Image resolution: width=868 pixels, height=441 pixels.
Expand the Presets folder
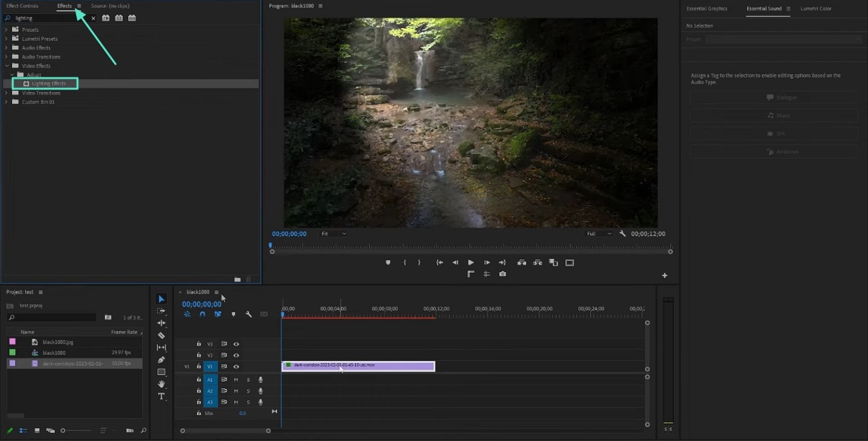(6, 30)
